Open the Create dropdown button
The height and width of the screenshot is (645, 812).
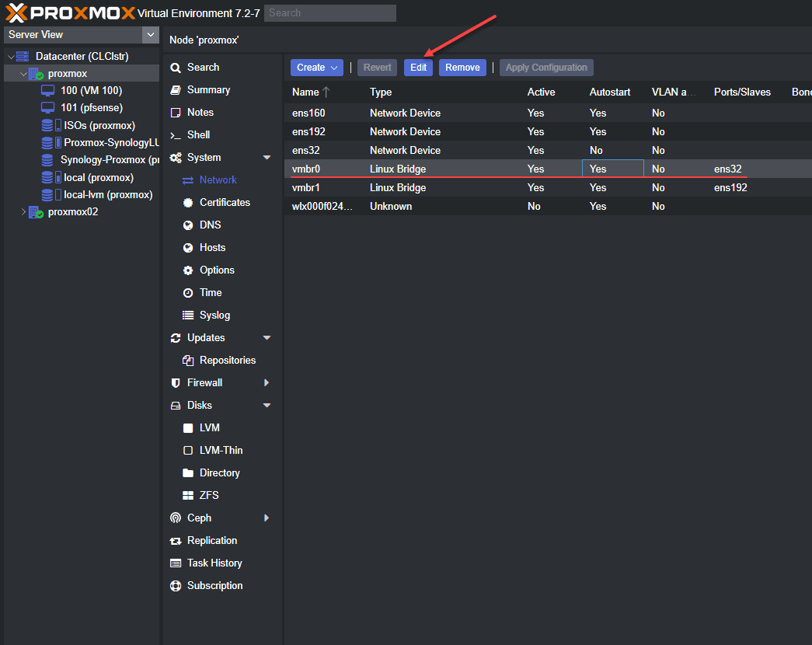pyautogui.click(x=316, y=68)
